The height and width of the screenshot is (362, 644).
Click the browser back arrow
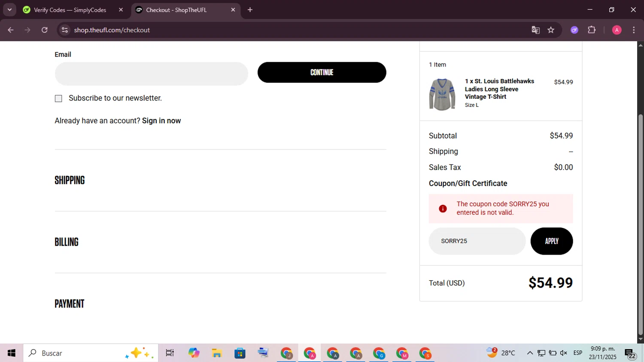pyautogui.click(x=11, y=30)
